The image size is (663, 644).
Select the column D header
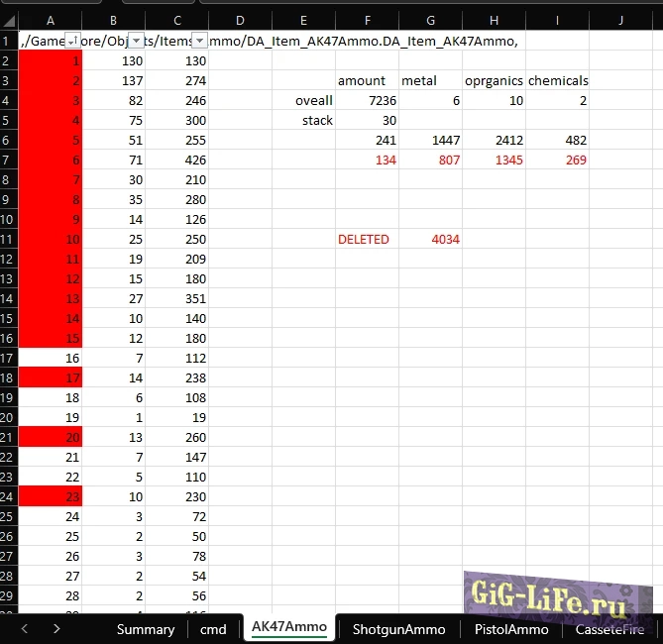[240, 19]
